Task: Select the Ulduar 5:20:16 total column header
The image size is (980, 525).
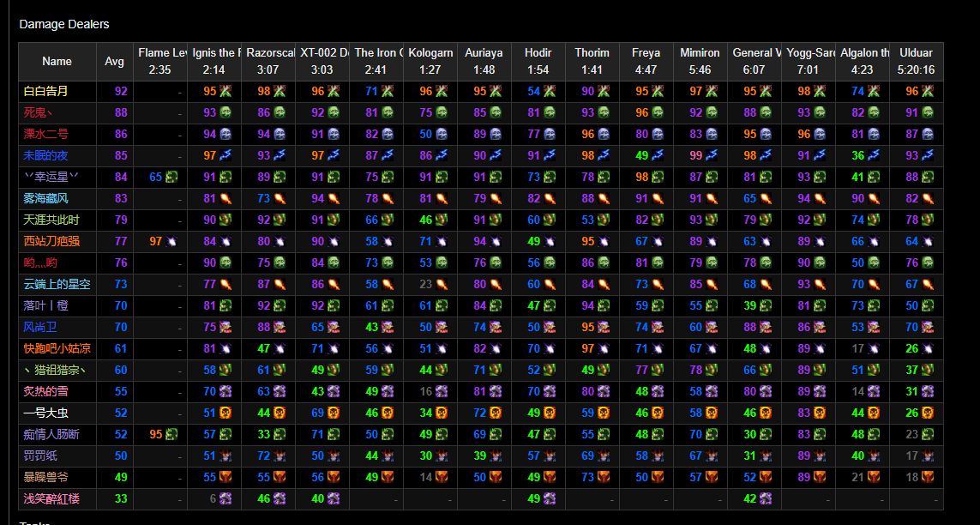Action: click(x=917, y=61)
